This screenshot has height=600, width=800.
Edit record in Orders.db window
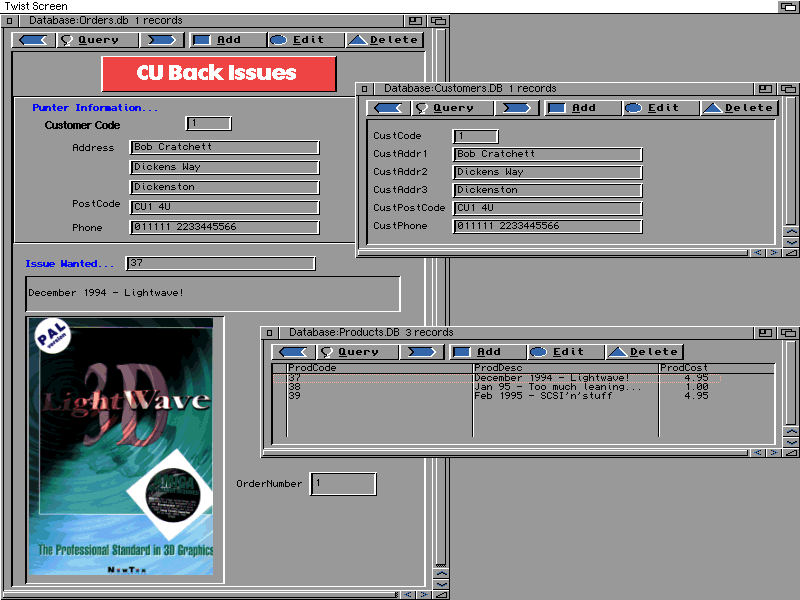306,40
